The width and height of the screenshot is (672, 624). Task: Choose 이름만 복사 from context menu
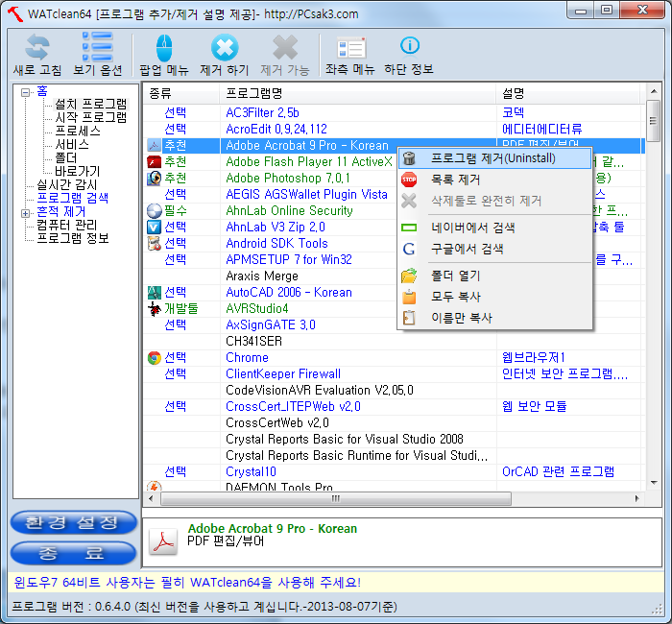[x=495, y=318]
